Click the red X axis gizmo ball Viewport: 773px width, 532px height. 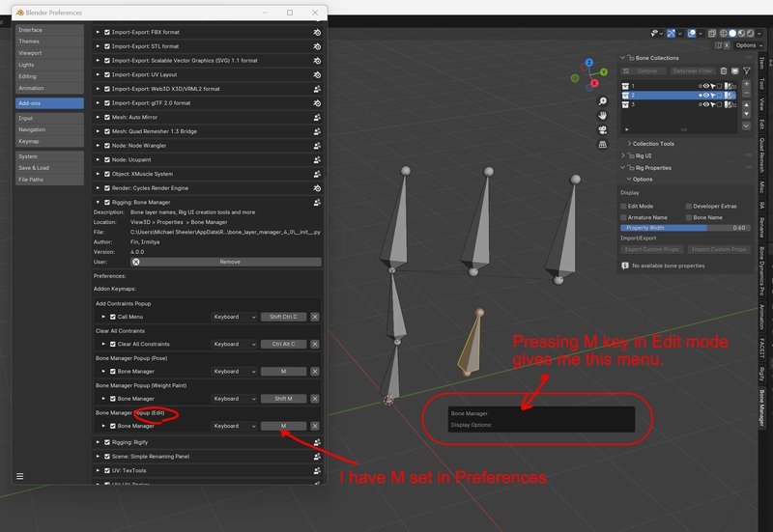tap(594, 83)
